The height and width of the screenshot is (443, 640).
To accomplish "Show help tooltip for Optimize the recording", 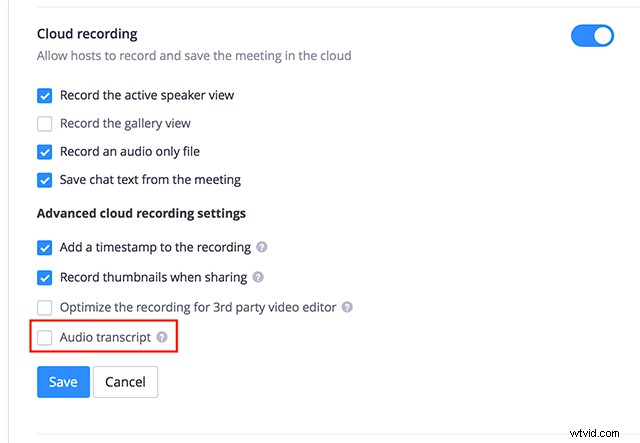I will coord(347,307).
